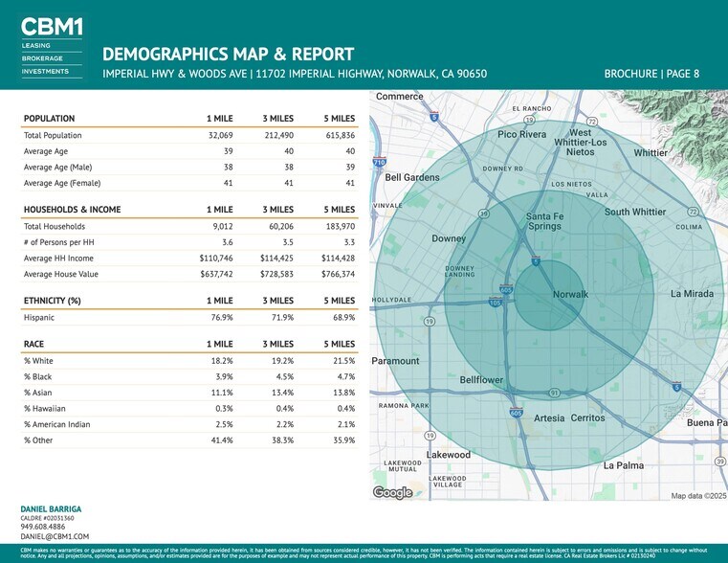Screen dimensions: 728x563
Task: Click the ETHNICITY (%) section heading
Action: 52,301
